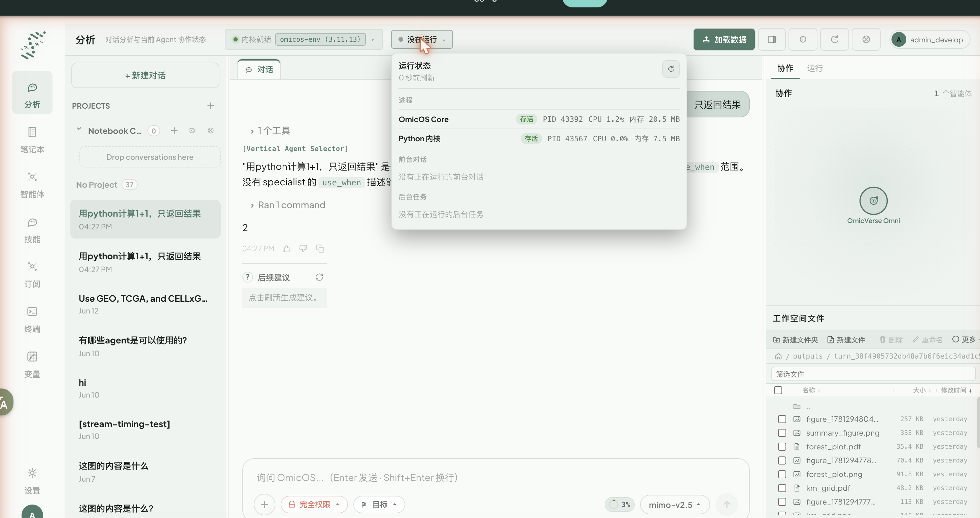980x518 pixels.
Task: Like the response with thumbs up
Action: pyautogui.click(x=286, y=248)
